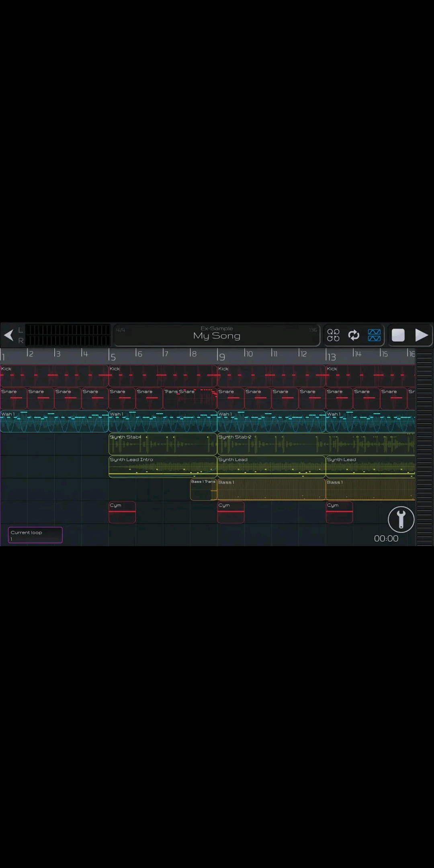Image resolution: width=434 pixels, height=868 pixels.
Task: Select the Current loop box
Action: [35, 535]
